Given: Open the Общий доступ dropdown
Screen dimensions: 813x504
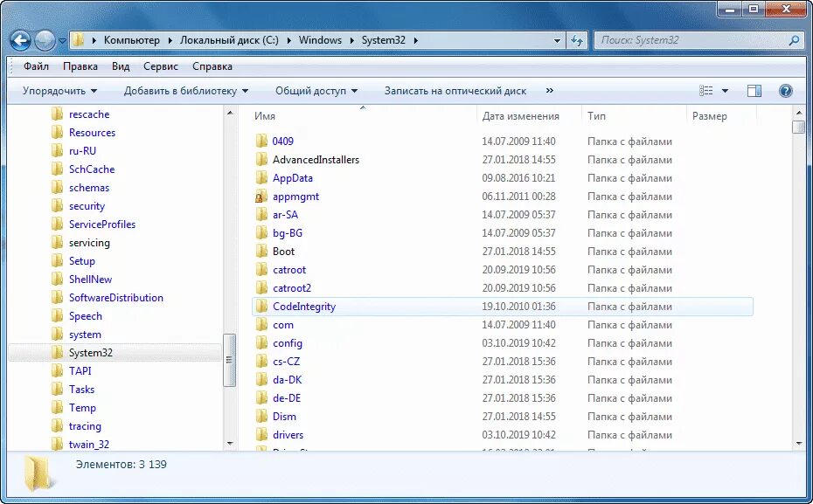Looking at the screenshot, I should [x=316, y=91].
